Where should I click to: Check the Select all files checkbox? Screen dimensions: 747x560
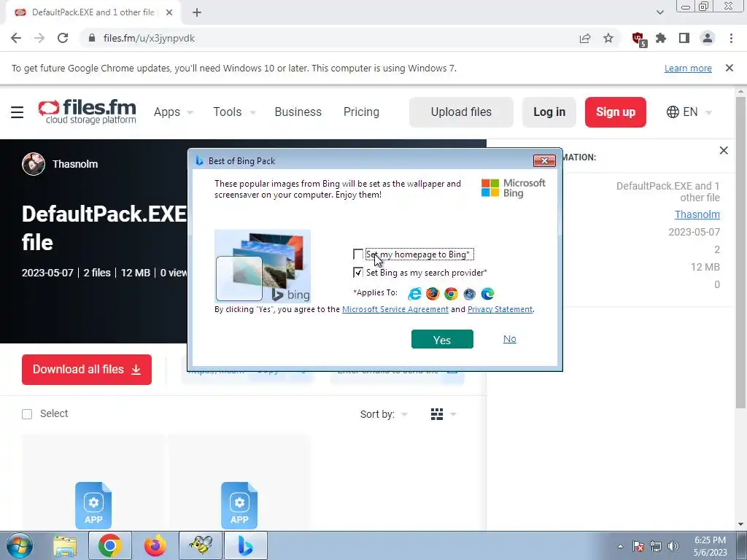27,414
